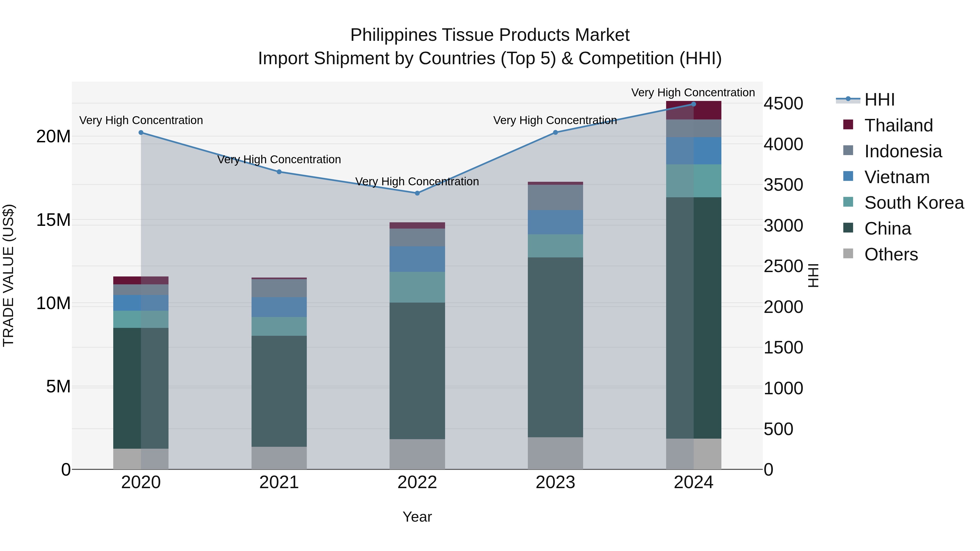Screen dimensions: 980x551
Task: Click the China segment of 2021 bar
Action: pyautogui.click(x=279, y=391)
